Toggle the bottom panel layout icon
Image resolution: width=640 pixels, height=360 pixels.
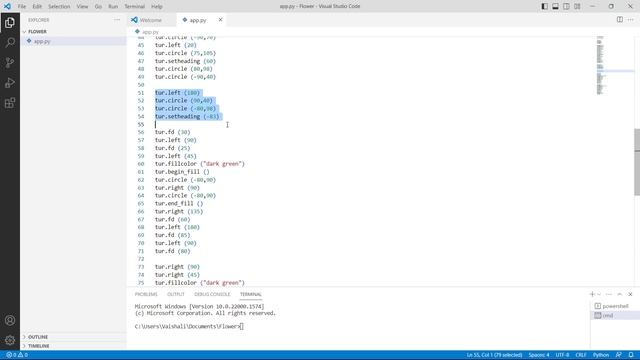(x=556, y=6)
